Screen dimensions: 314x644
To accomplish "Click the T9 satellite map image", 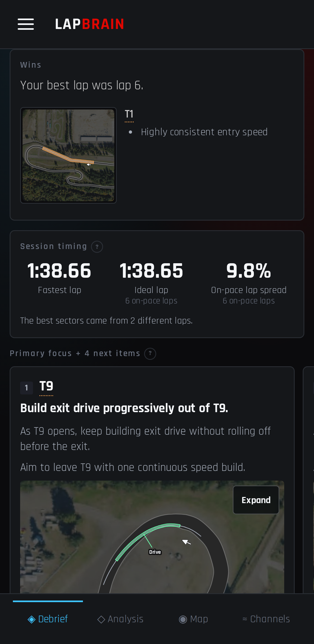I will tap(152, 537).
